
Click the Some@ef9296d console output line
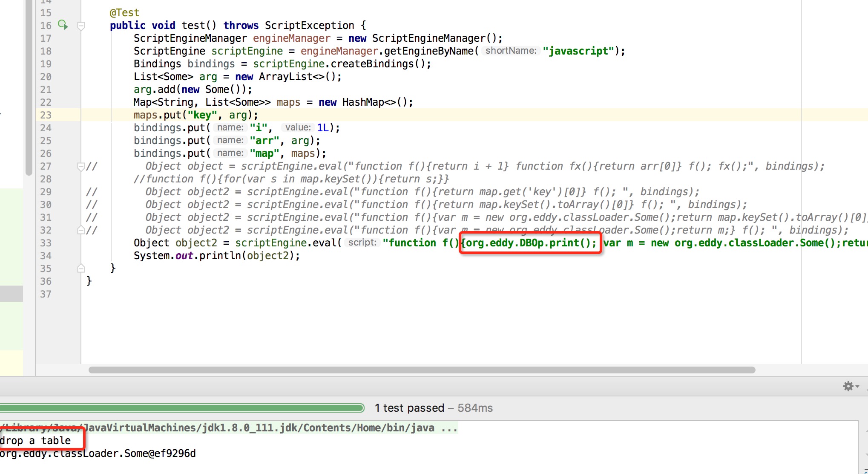click(98, 454)
